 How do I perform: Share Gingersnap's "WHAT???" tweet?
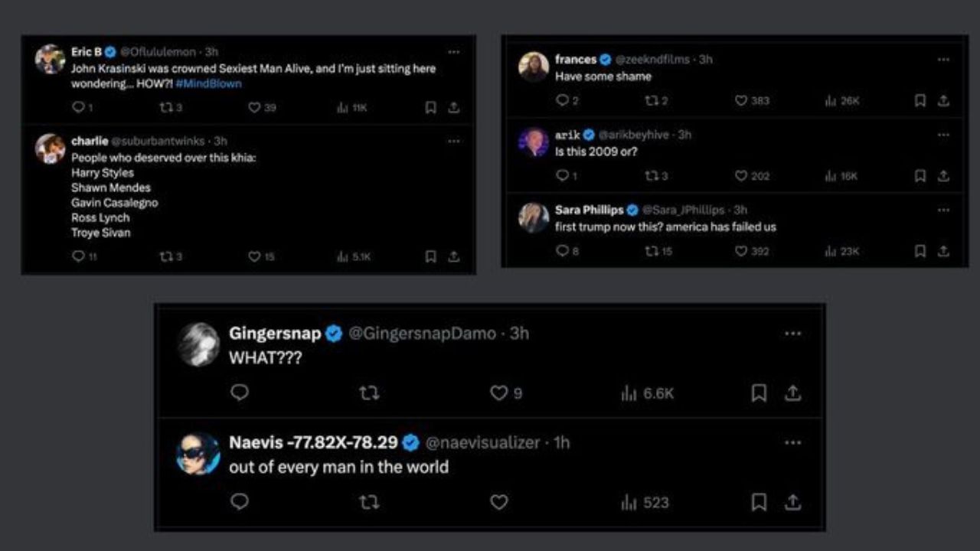pyautogui.click(x=793, y=393)
